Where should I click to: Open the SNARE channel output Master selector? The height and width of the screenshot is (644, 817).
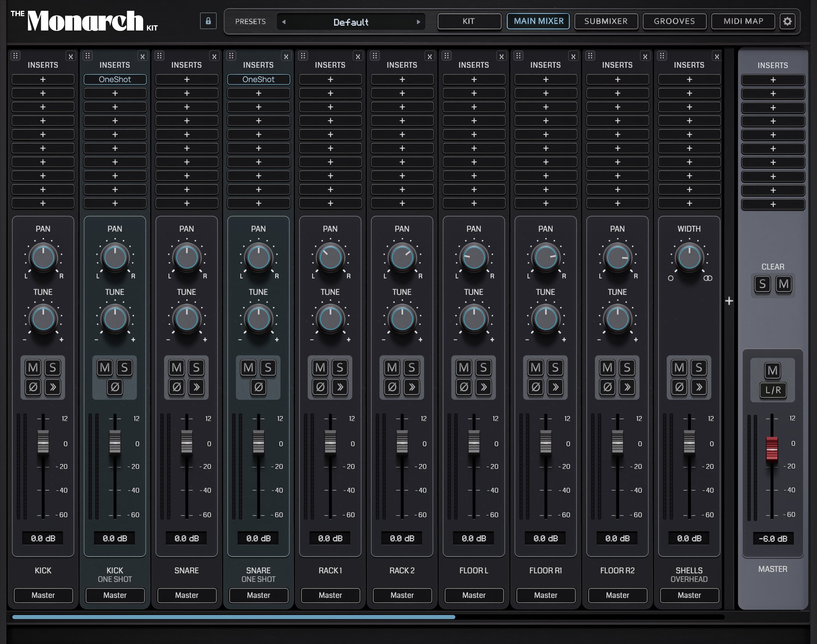(x=187, y=595)
